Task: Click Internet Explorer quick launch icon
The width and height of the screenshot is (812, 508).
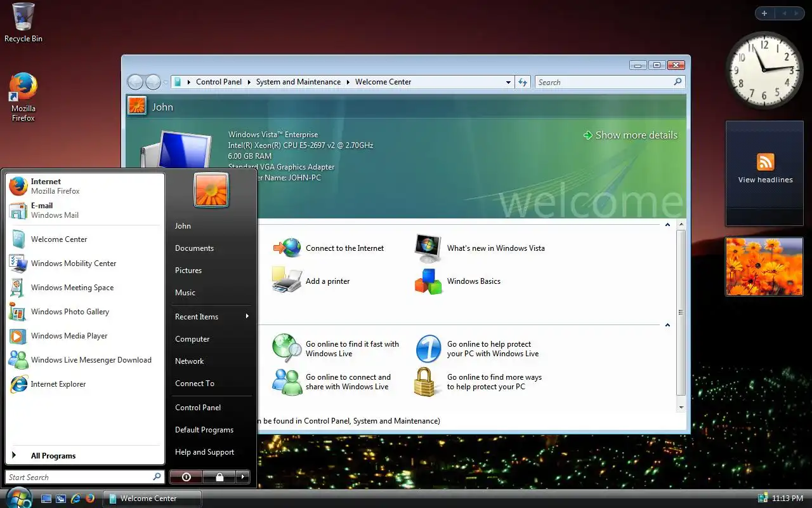Action: pyautogui.click(x=75, y=499)
